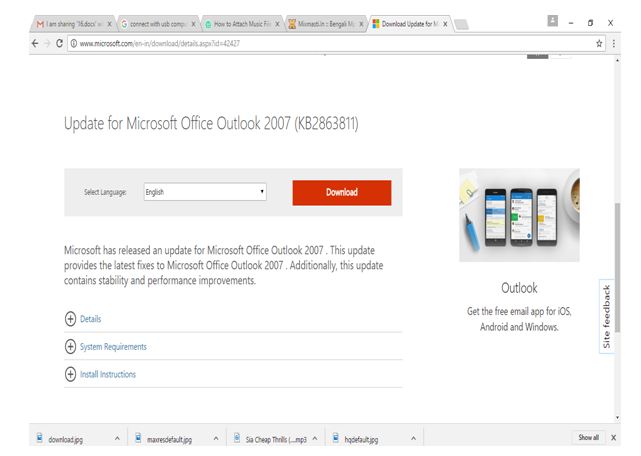
Task: Open options arrow for Sia Cheap Thrills
Action: coord(315,438)
